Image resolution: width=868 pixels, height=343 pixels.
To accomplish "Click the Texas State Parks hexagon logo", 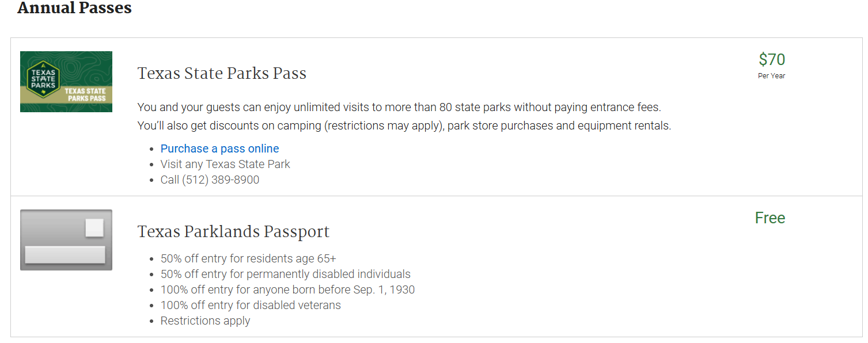I will tap(44, 79).
